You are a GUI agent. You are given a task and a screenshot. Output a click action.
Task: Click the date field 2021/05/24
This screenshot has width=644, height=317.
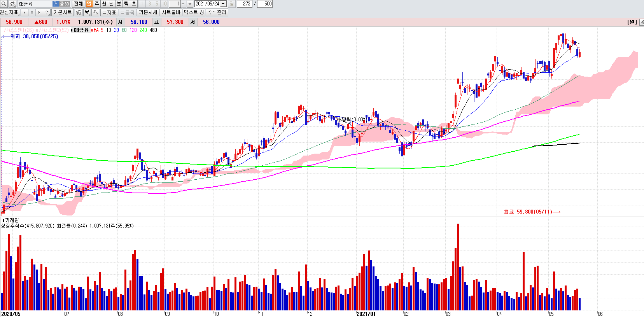[x=207, y=4]
